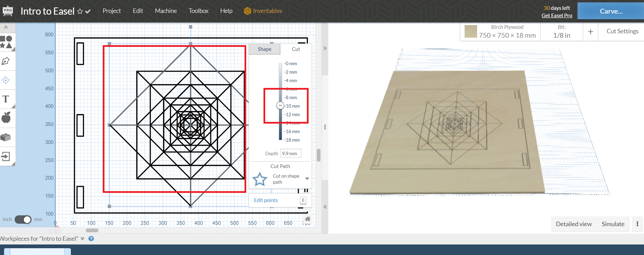Viewport: 644px width, 255px height.
Task: Click the Carve button
Action: click(611, 11)
